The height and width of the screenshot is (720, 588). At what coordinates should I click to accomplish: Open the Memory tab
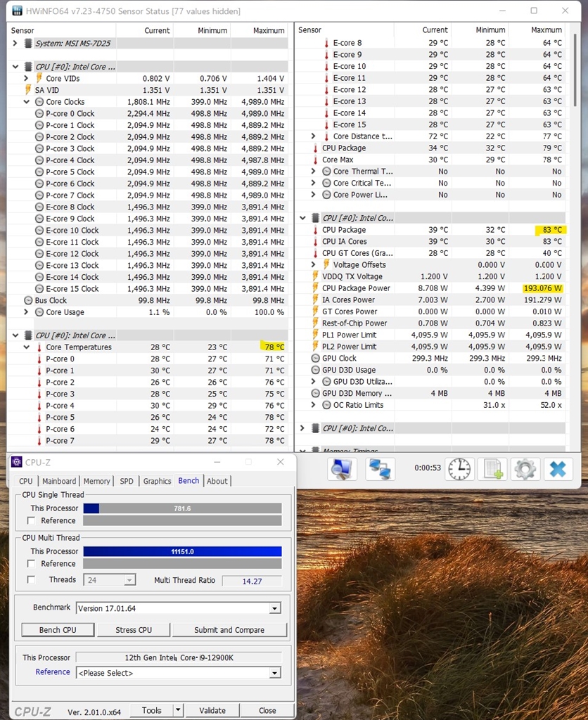coord(97,481)
